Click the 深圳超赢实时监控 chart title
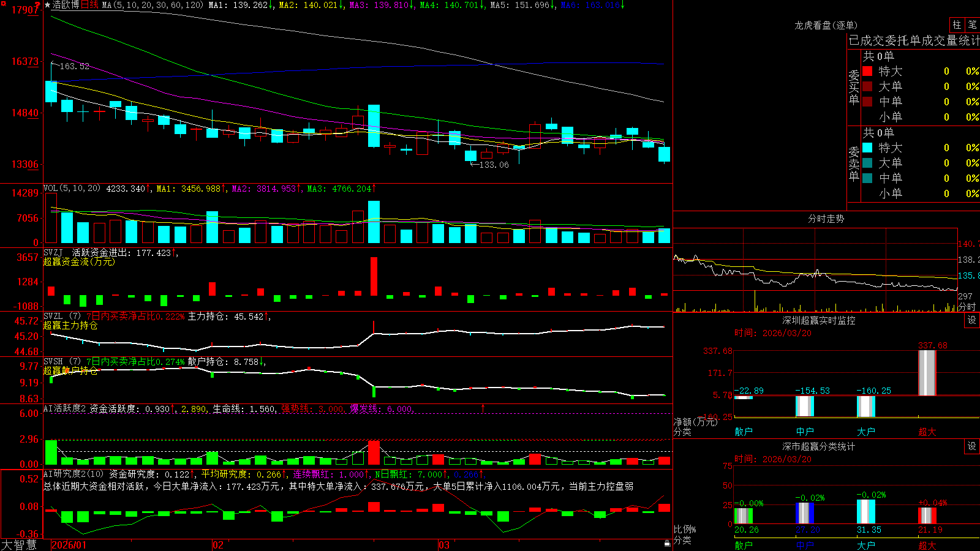Screen dimensions: 980x551 click(819, 320)
